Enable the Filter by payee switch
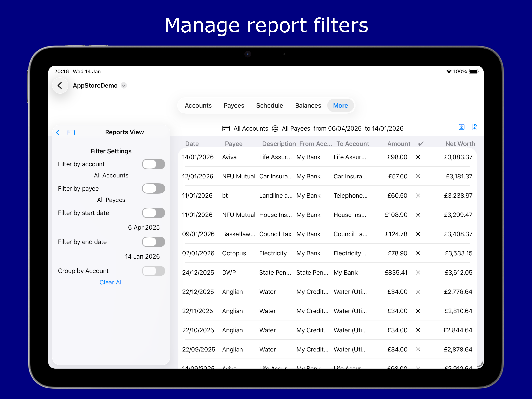532x399 pixels. click(153, 188)
